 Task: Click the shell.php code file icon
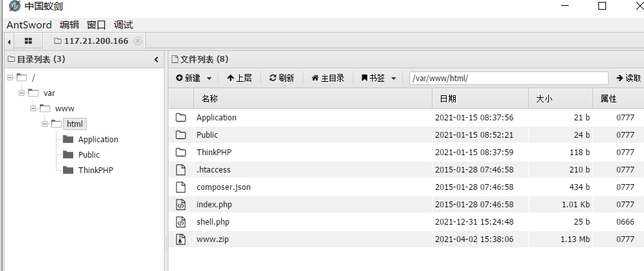pos(181,221)
